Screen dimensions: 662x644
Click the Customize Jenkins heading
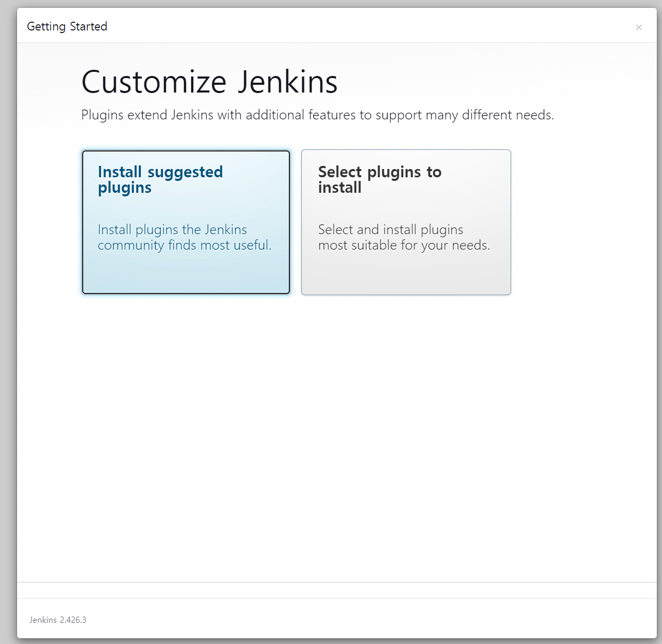pyautogui.click(x=209, y=82)
